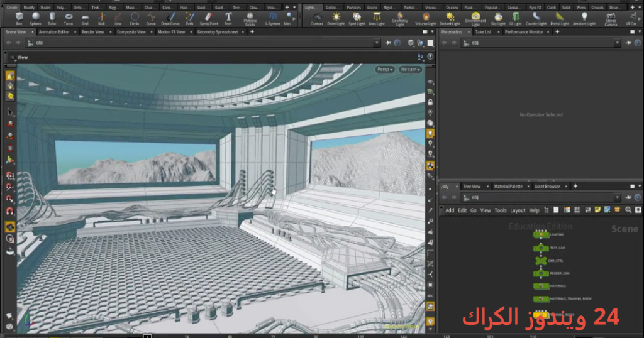Viewport: 644px width, 338px height.
Task: Add a Spot Light from the shelf
Action: tap(357, 18)
